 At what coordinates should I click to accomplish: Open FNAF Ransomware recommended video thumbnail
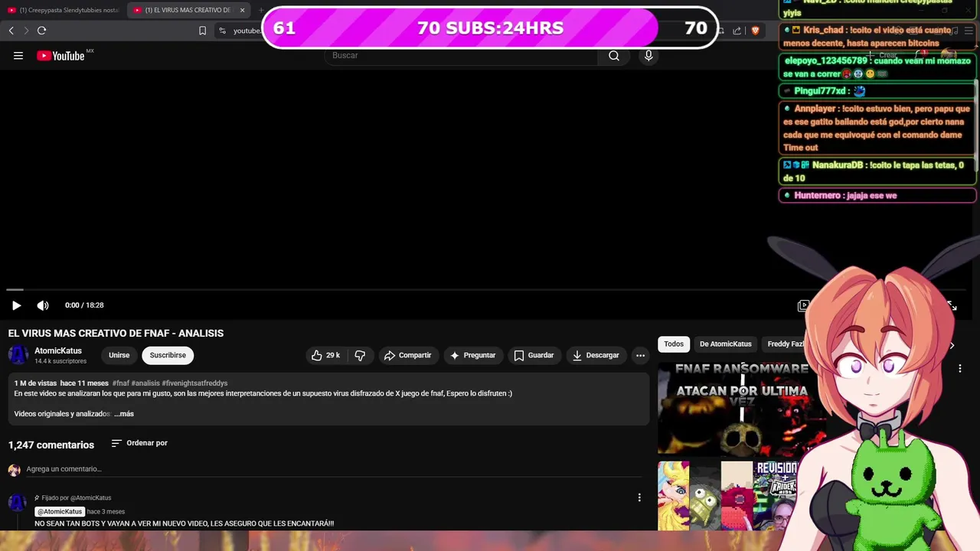point(741,408)
